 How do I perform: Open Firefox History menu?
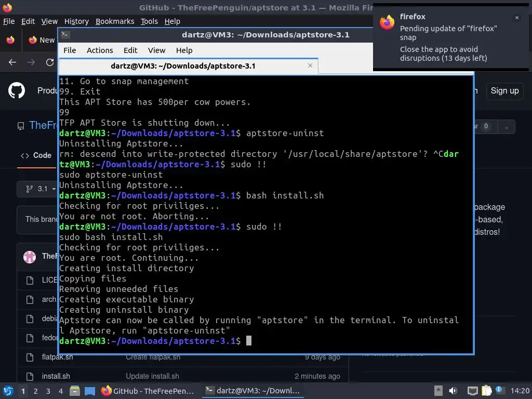pos(76,21)
